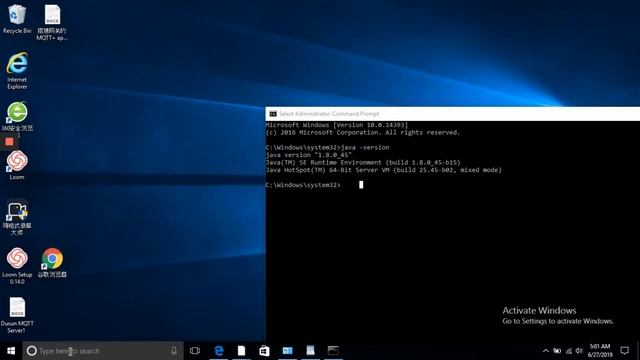Select the MQTT docx file icon on the desktop
Viewport: 640px width, 360px height.
tap(52, 22)
